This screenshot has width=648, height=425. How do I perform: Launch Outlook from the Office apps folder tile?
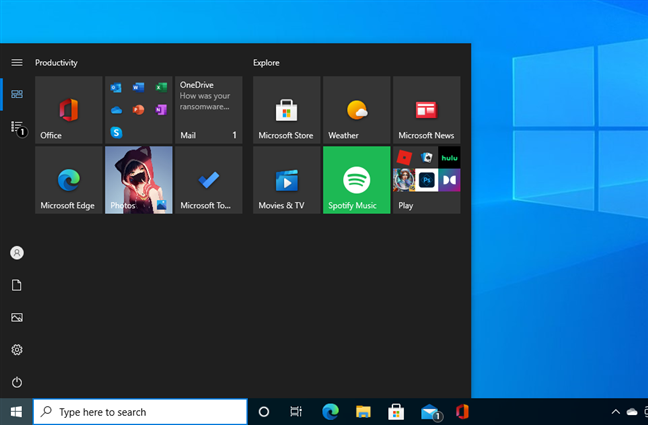click(x=116, y=88)
